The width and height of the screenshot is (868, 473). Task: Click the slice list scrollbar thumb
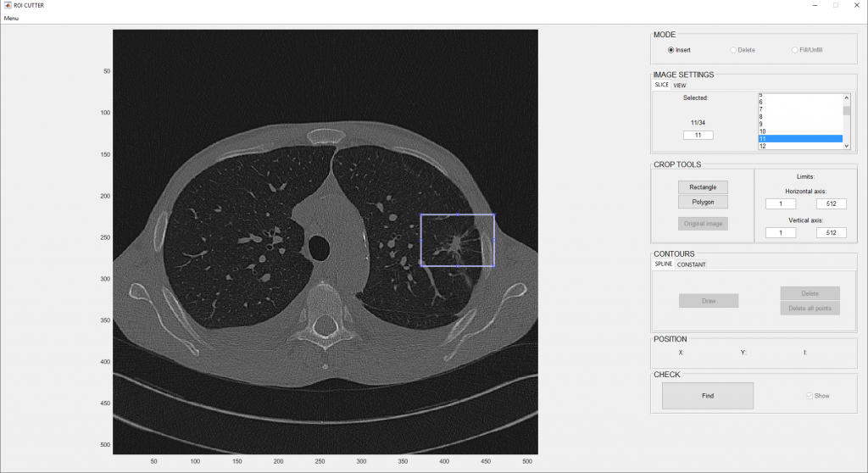tap(847, 111)
